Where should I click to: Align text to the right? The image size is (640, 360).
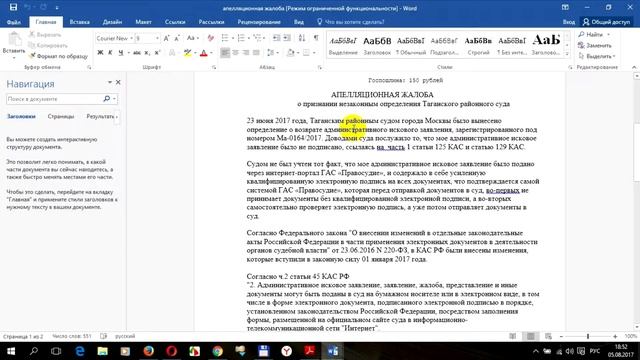[246, 53]
